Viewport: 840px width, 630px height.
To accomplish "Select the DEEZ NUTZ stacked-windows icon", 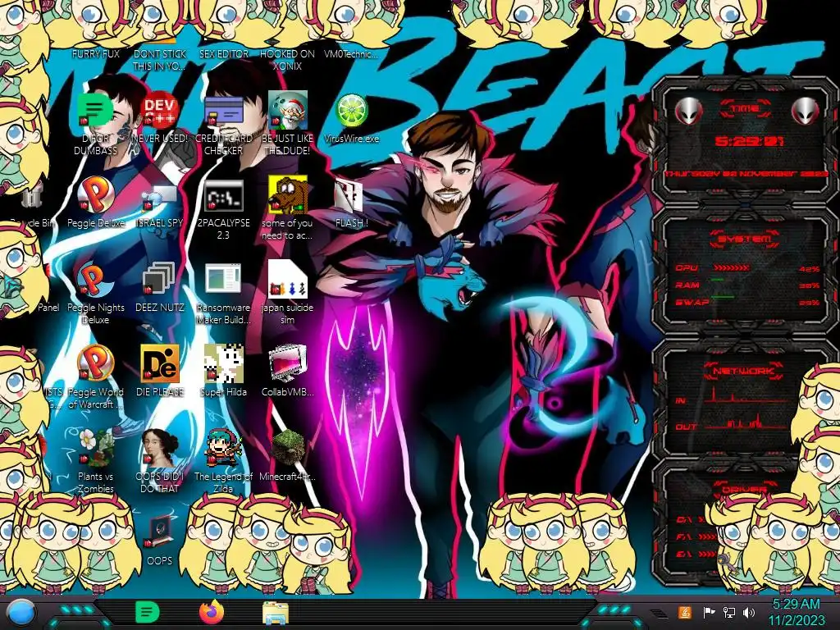I will [x=159, y=280].
